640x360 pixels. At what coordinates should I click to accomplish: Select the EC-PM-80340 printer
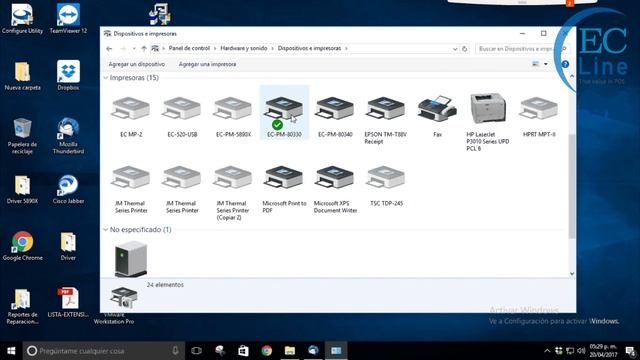[x=335, y=116]
